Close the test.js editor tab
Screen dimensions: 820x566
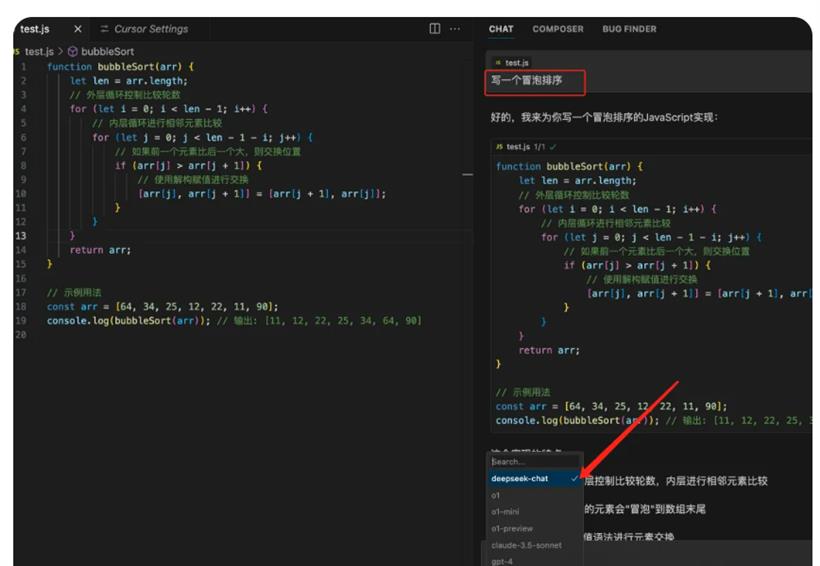pos(78,29)
